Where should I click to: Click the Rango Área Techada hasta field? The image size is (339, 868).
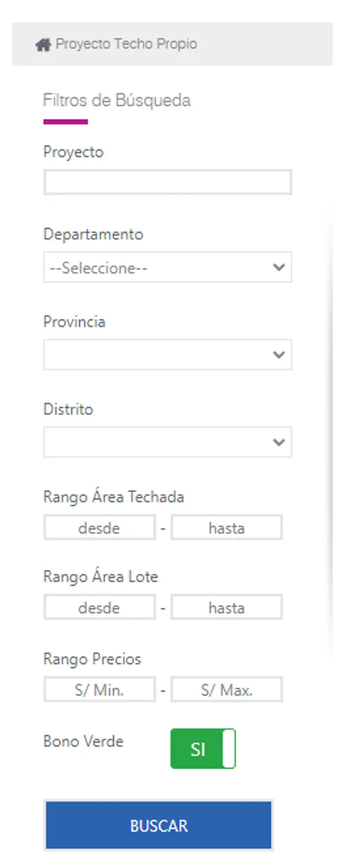click(226, 528)
